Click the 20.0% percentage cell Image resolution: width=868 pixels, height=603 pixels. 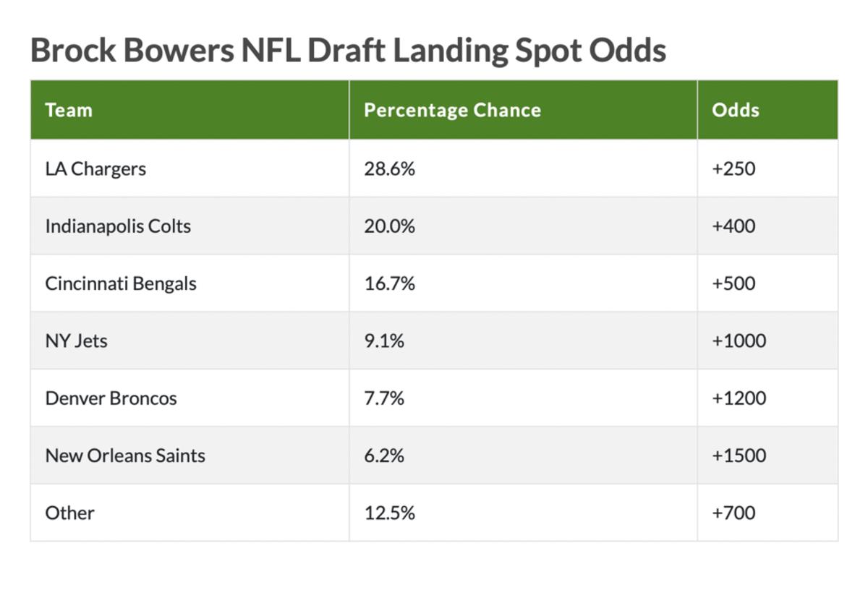point(523,226)
